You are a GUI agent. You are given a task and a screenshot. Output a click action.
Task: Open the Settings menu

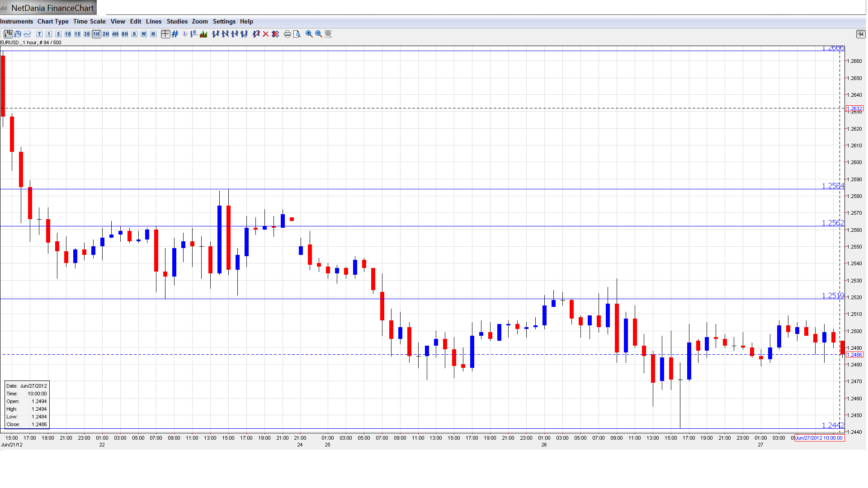(224, 21)
